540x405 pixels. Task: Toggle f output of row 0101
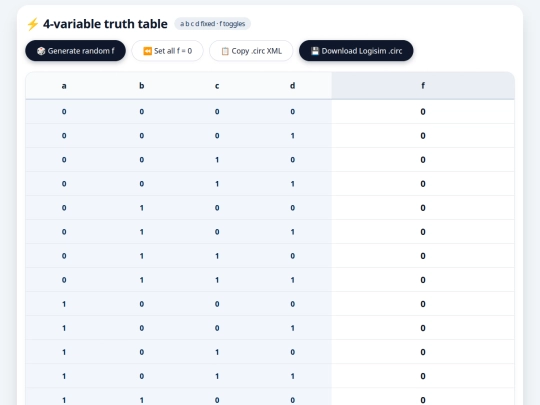point(423,232)
